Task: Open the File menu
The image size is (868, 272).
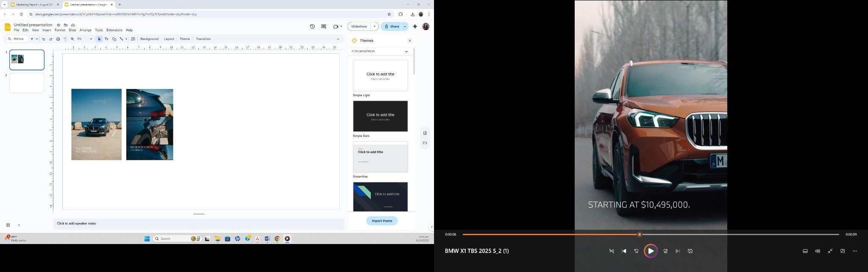Action: point(17,31)
